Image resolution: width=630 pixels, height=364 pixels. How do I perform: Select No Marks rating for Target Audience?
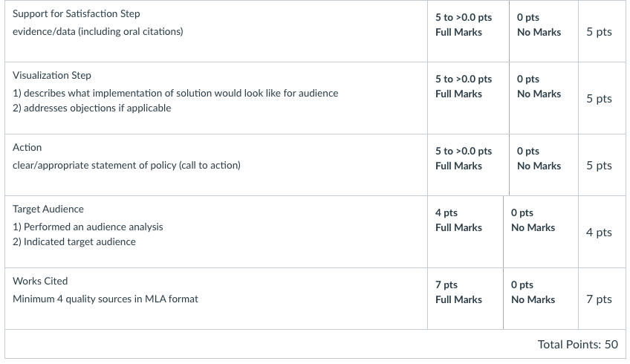click(541, 232)
